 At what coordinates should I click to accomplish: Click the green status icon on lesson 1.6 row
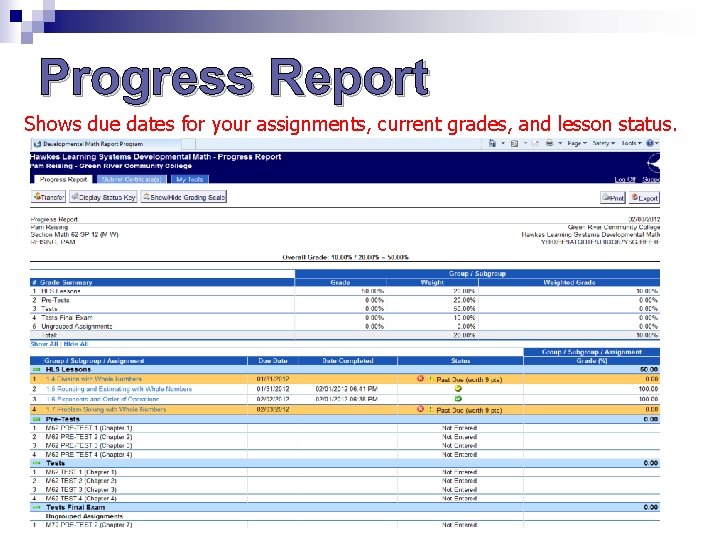(x=458, y=399)
